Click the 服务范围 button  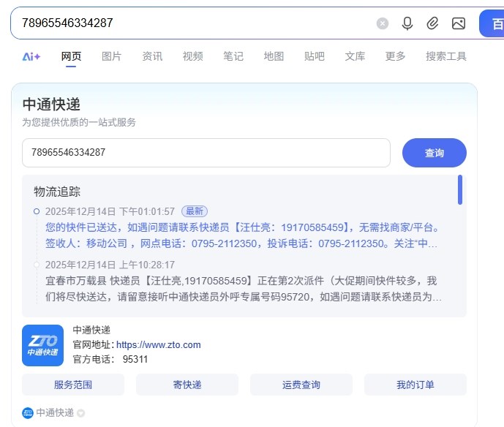click(x=73, y=385)
